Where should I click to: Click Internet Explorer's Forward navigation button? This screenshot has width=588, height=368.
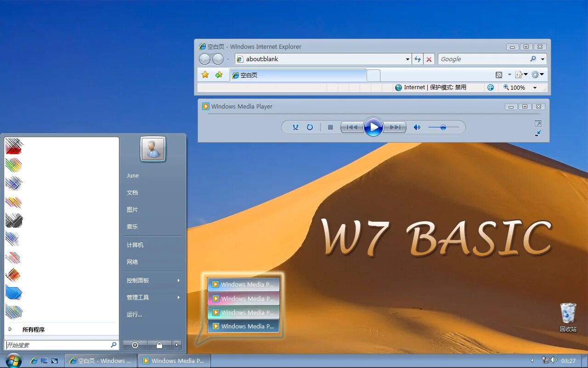click(x=218, y=59)
